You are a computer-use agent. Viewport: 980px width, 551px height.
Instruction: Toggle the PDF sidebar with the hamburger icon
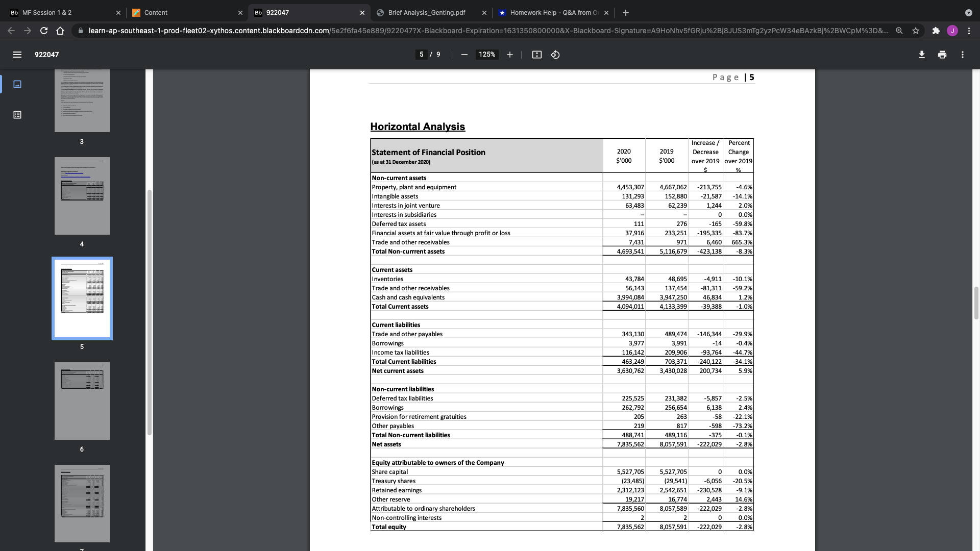coord(17,55)
